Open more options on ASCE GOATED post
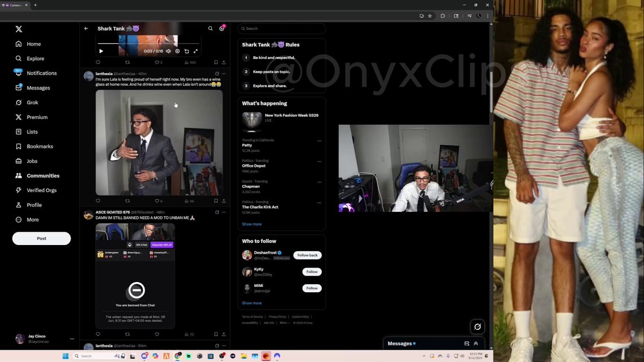 [224, 212]
